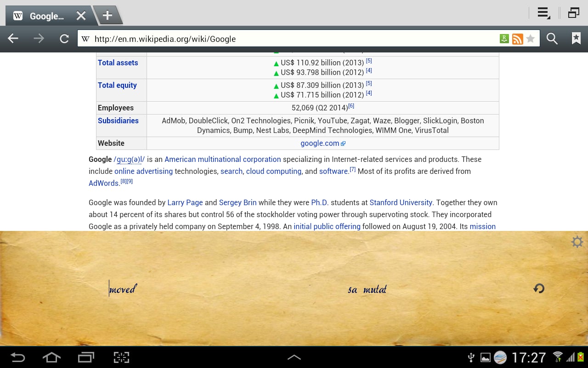Open the tab windows overview icon
The image size is (588, 368).
pos(573,13)
